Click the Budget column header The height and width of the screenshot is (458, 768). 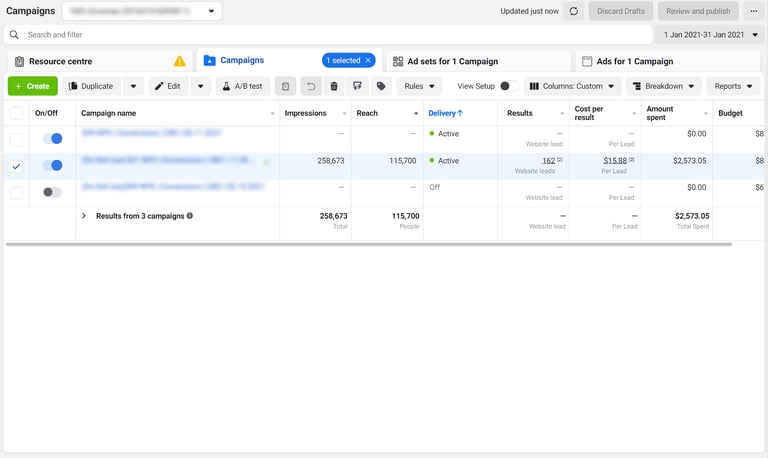pos(730,113)
